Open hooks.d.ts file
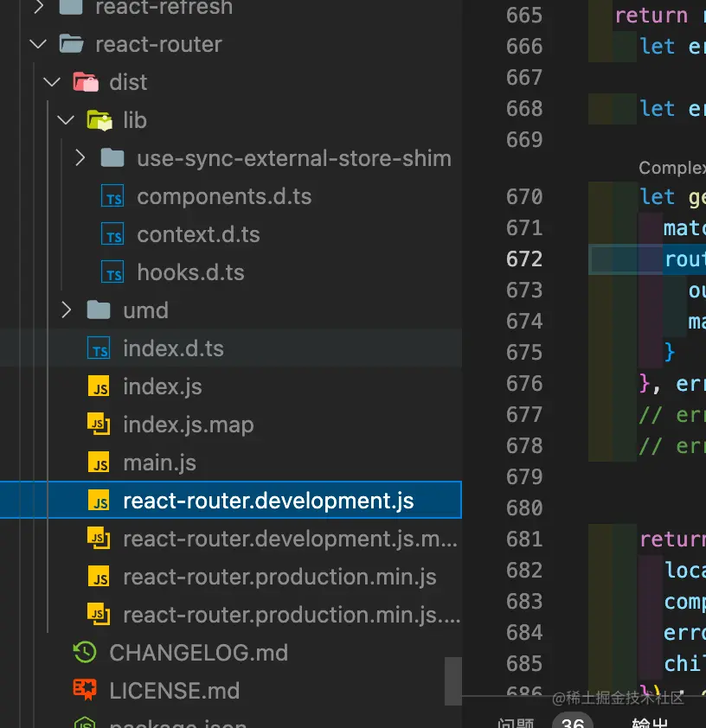Image resolution: width=706 pixels, height=728 pixels. (190, 272)
